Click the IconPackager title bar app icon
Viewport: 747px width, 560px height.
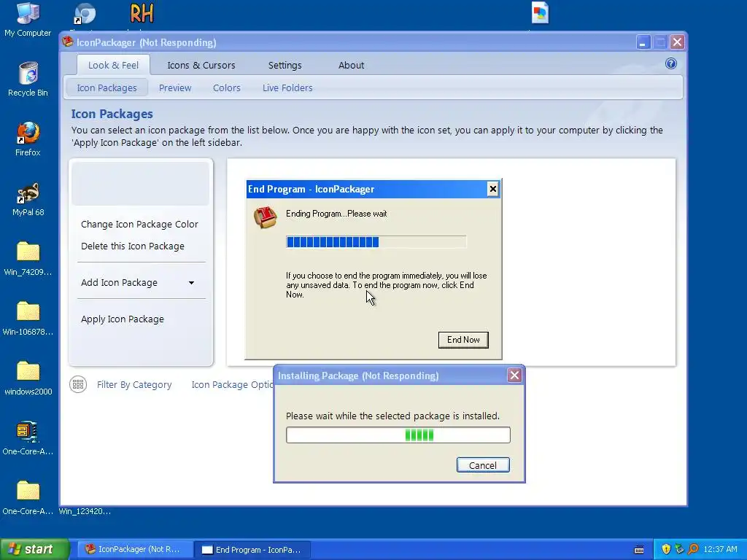click(68, 42)
